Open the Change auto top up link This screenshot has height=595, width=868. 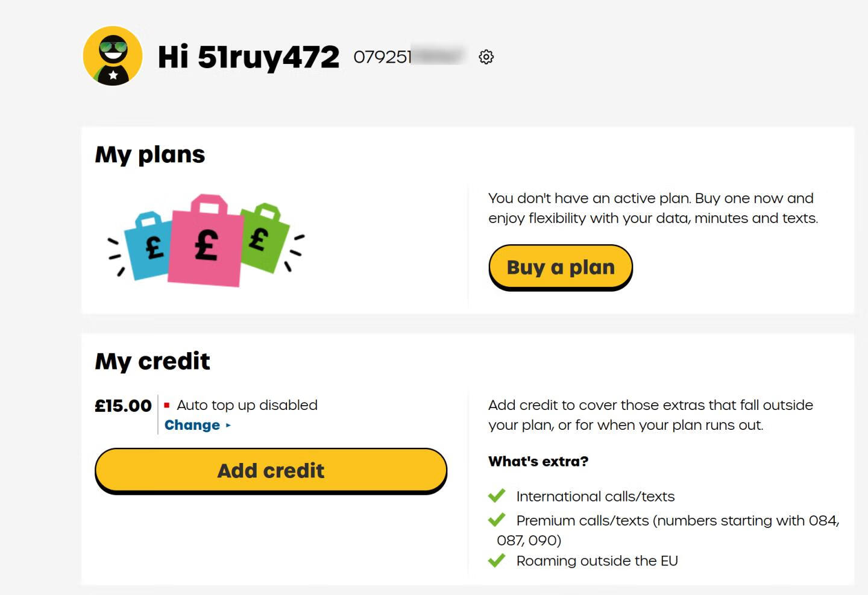point(192,425)
